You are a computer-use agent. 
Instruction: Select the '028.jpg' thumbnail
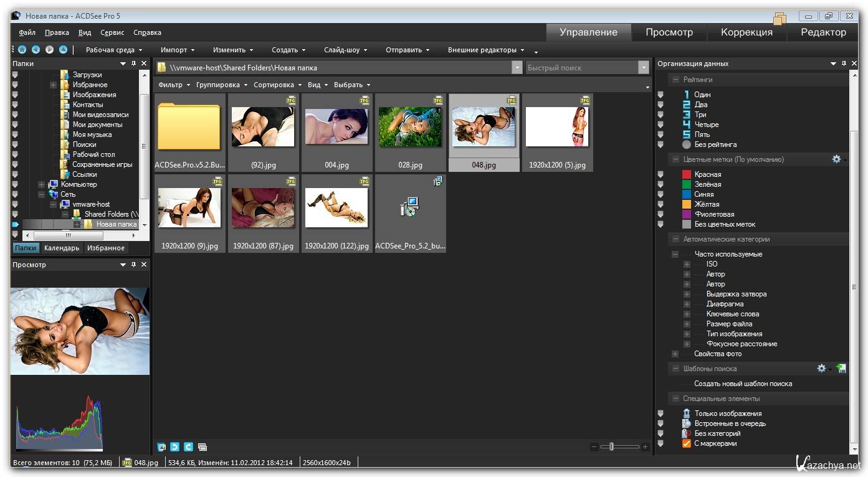(411, 133)
